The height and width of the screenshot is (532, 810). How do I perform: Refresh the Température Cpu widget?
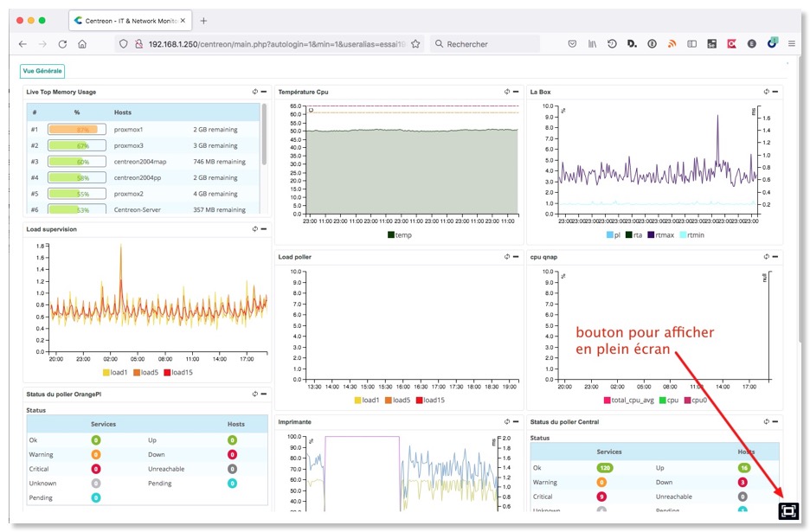coord(507,92)
